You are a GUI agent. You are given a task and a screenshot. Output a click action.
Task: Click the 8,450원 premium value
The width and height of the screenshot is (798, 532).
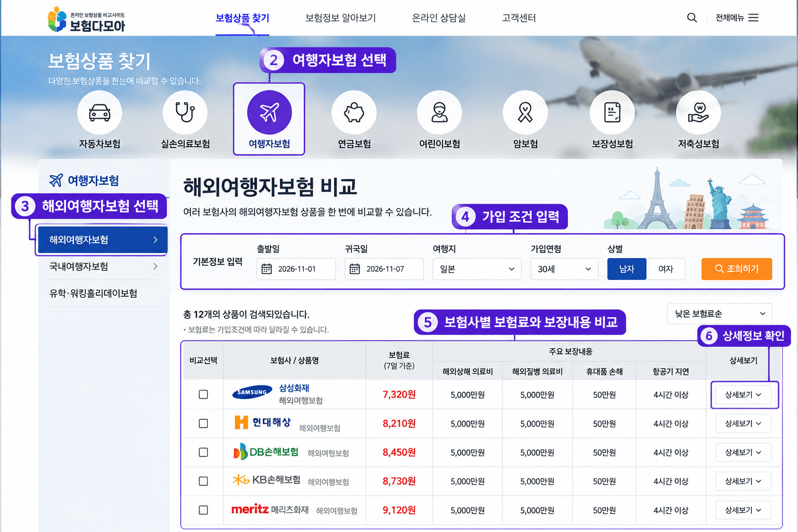pyautogui.click(x=399, y=453)
